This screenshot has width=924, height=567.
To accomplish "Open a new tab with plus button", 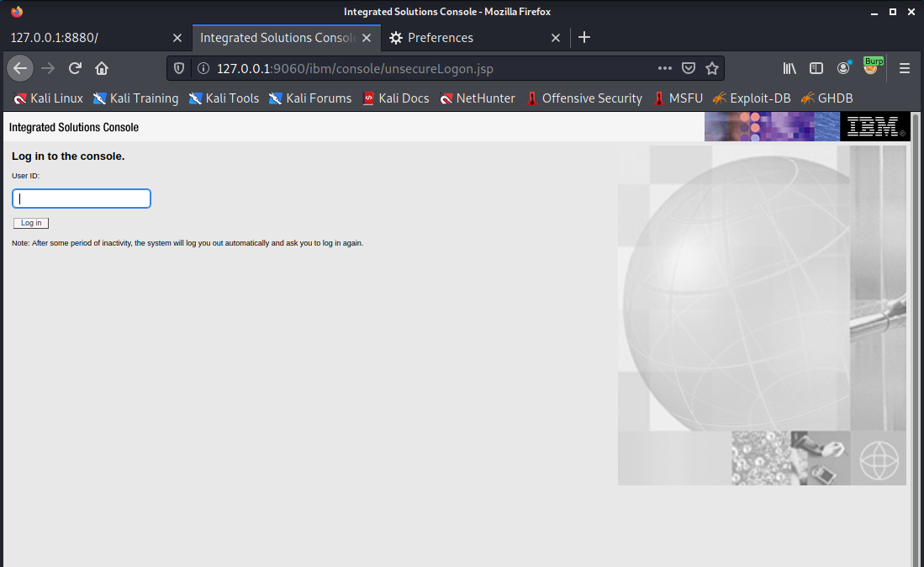I will (585, 38).
